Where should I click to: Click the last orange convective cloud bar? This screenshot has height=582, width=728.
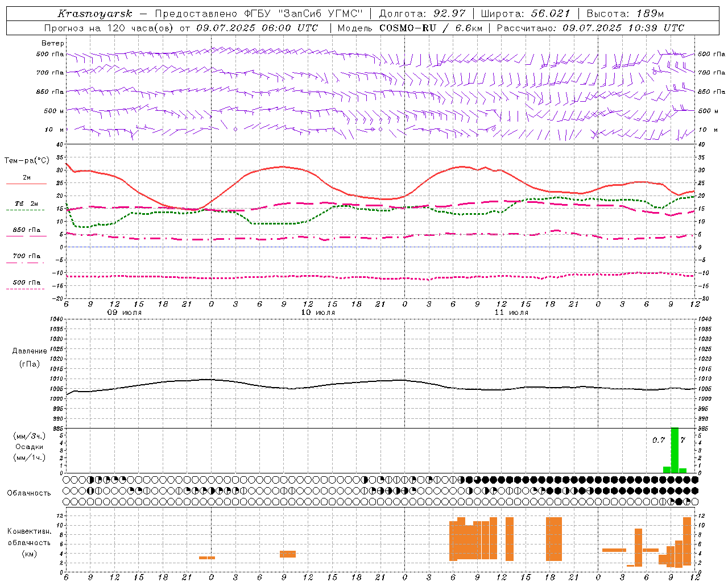coord(687,542)
